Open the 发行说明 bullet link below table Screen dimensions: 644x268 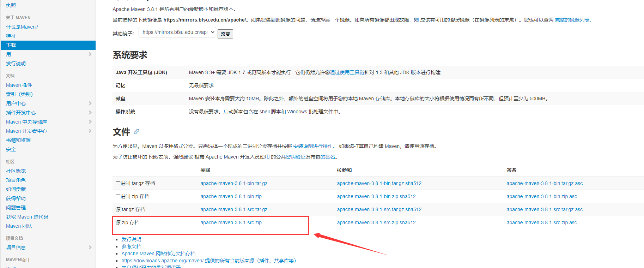click(131, 239)
